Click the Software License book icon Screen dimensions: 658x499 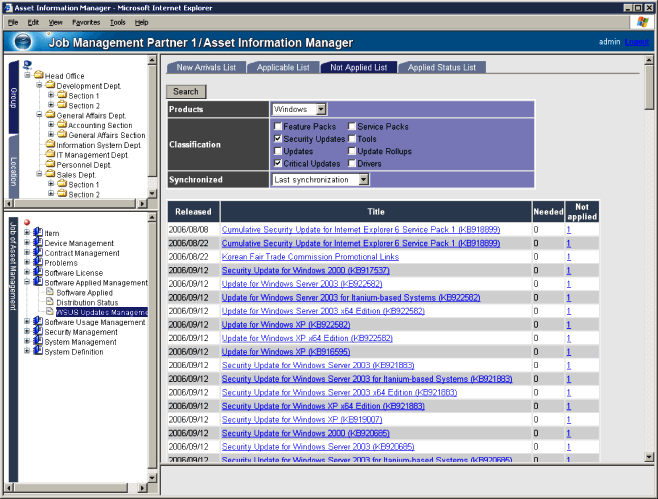coord(38,273)
